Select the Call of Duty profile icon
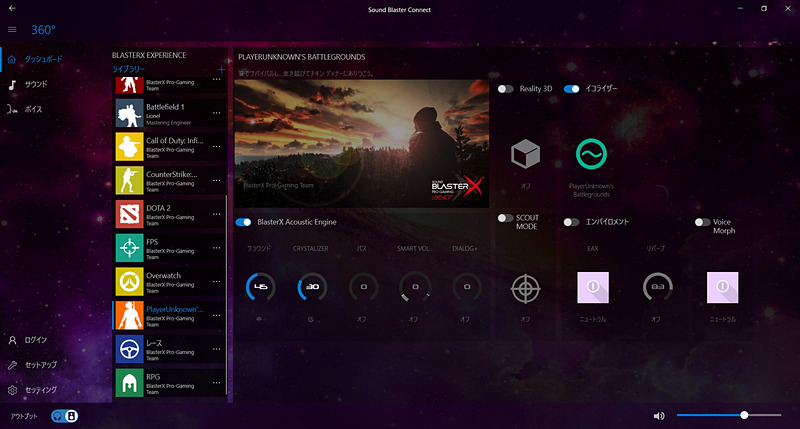 pyautogui.click(x=129, y=146)
